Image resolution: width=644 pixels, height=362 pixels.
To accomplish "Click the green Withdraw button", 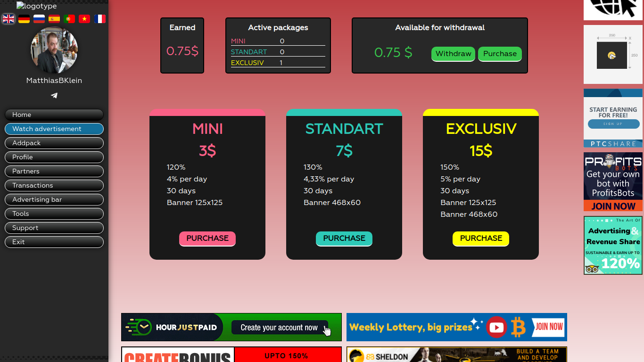I will [x=453, y=54].
